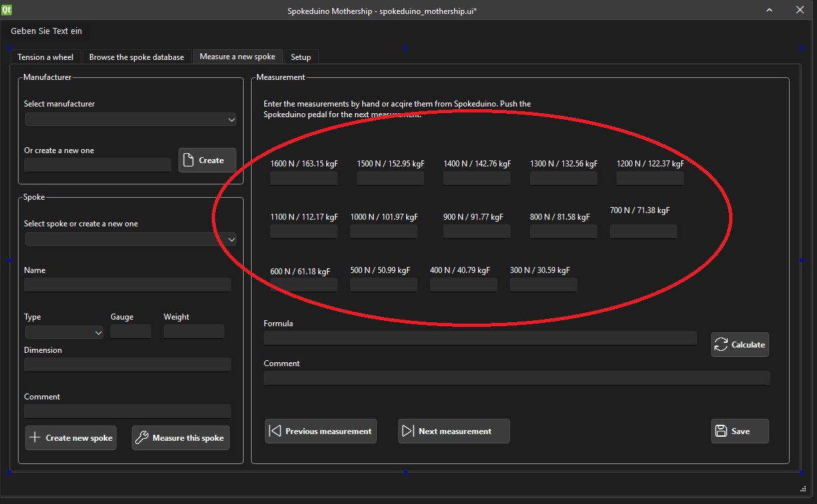Click the skip-back icon of Previous measurement
This screenshot has width=817, height=504.
point(274,431)
